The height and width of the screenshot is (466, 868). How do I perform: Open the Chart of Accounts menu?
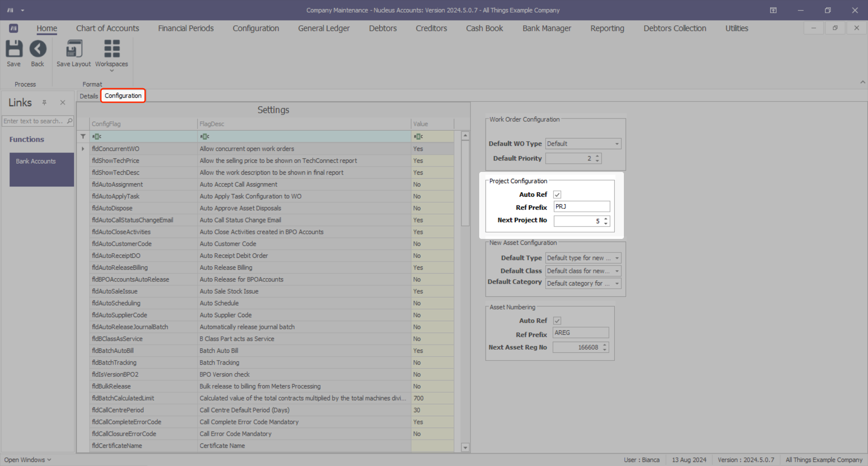coord(108,28)
